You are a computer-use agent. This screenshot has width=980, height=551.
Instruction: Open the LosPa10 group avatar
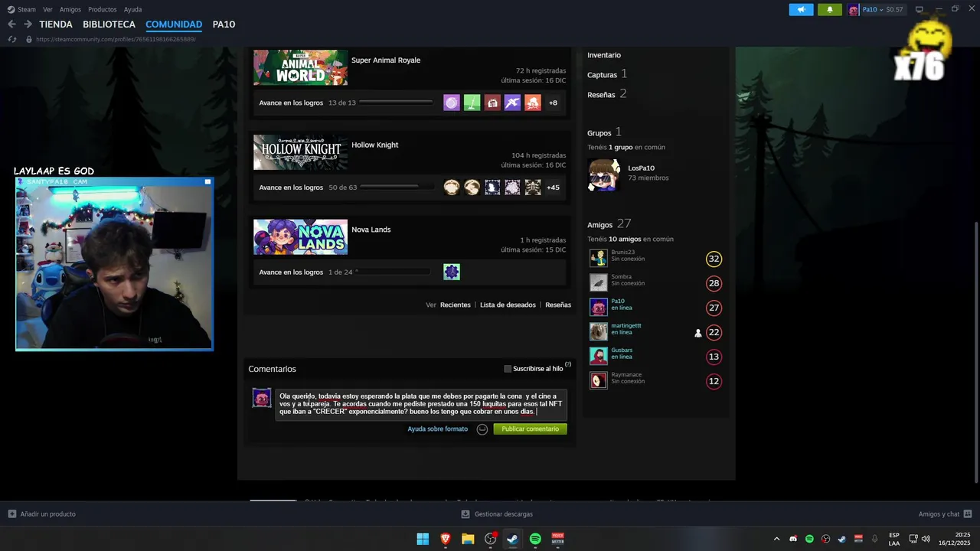tap(604, 174)
